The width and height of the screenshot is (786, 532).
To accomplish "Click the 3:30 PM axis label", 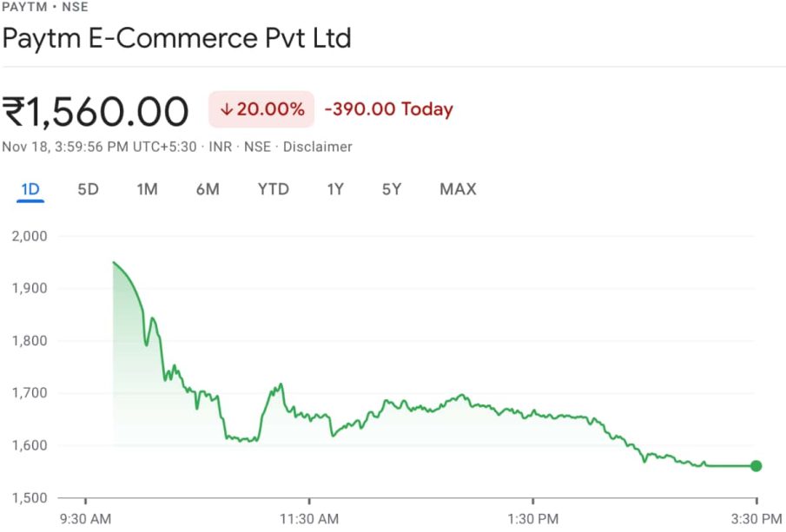I will point(756,519).
